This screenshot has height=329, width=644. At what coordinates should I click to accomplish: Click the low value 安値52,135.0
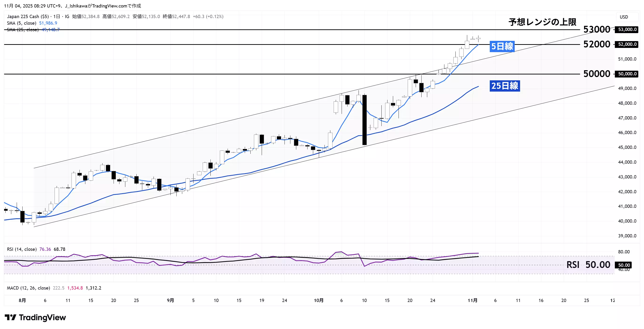coord(146,16)
